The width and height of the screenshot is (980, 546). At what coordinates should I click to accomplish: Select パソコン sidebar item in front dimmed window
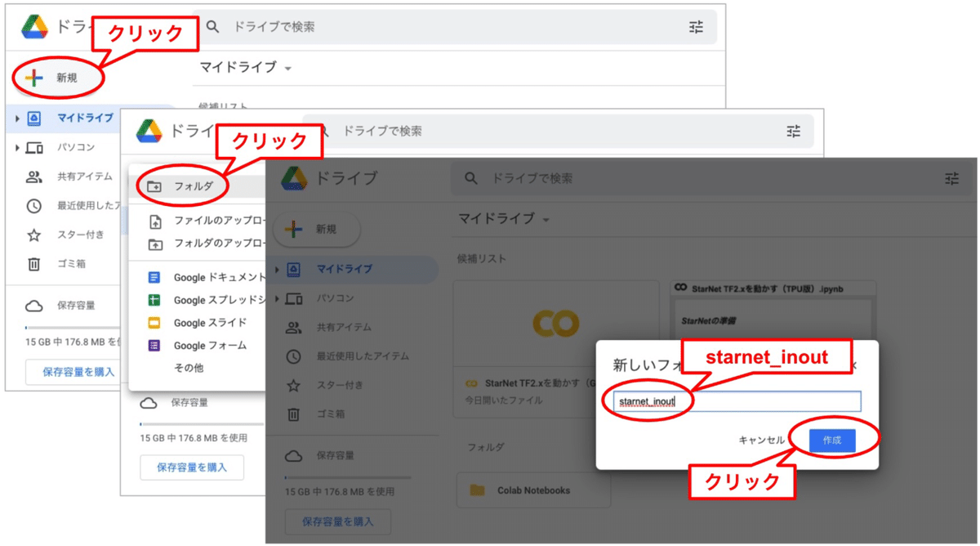[353, 298]
